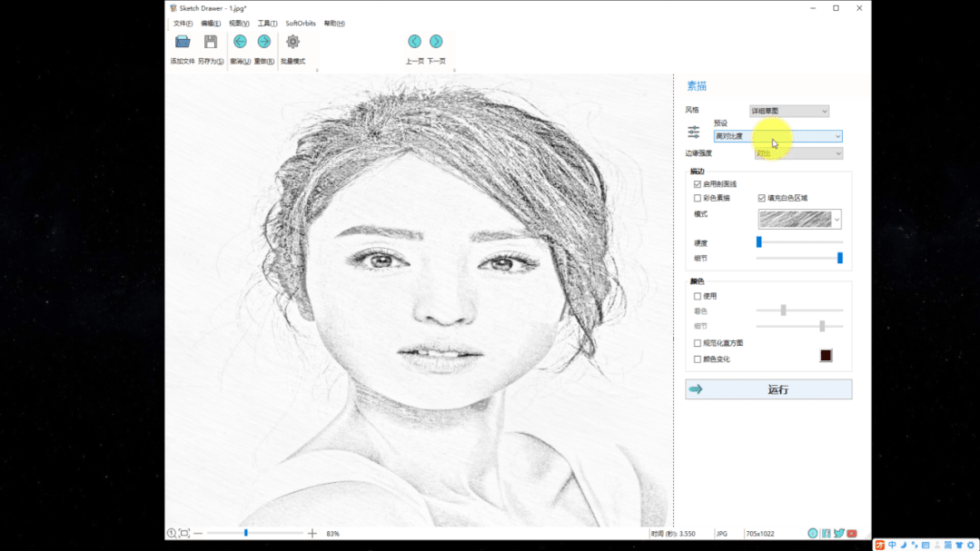Open the 风格 style dropdown
The width and height of the screenshot is (980, 551).
click(789, 111)
